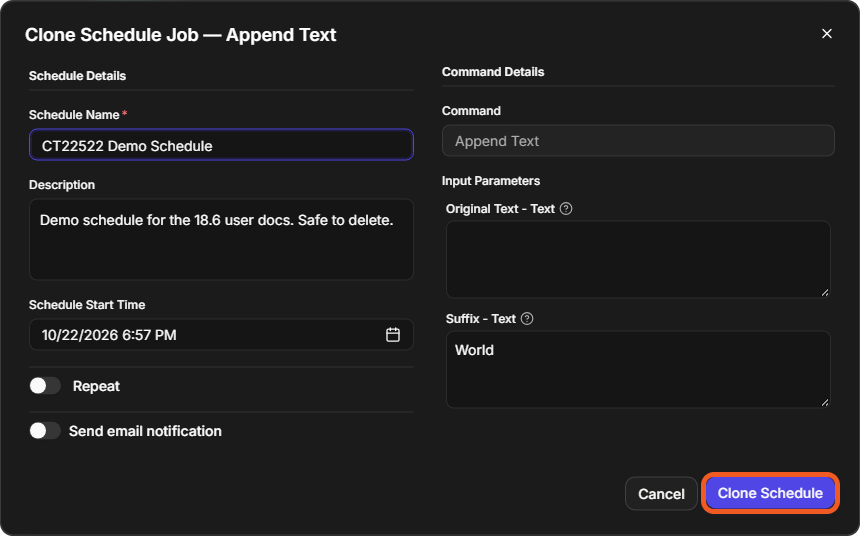The width and height of the screenshot is (860, 536).
Task: Click the dialog title Clone Schedule Job
Action: click(x=180, y=35)
